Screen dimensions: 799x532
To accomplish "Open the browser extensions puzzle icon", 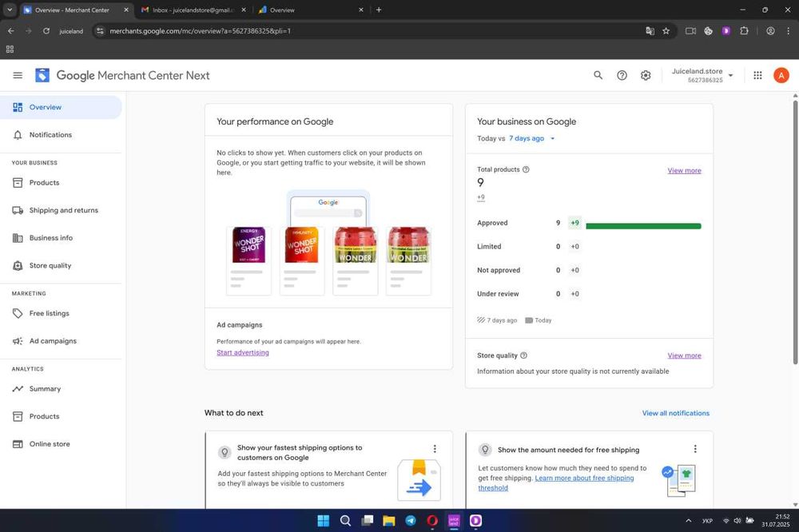I will point(744,31).
